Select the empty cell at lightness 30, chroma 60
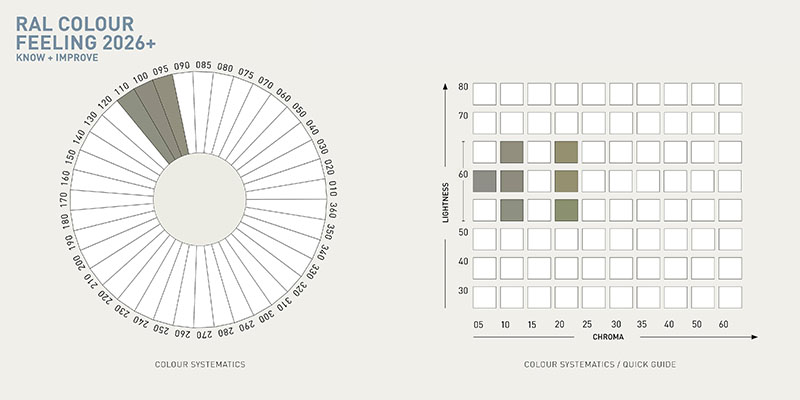Viewport: 800px width, 400px height. 729,297
